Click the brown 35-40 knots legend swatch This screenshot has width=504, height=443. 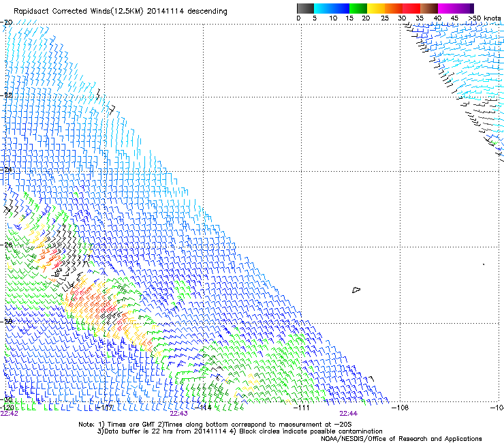click(x=429, y=8)
